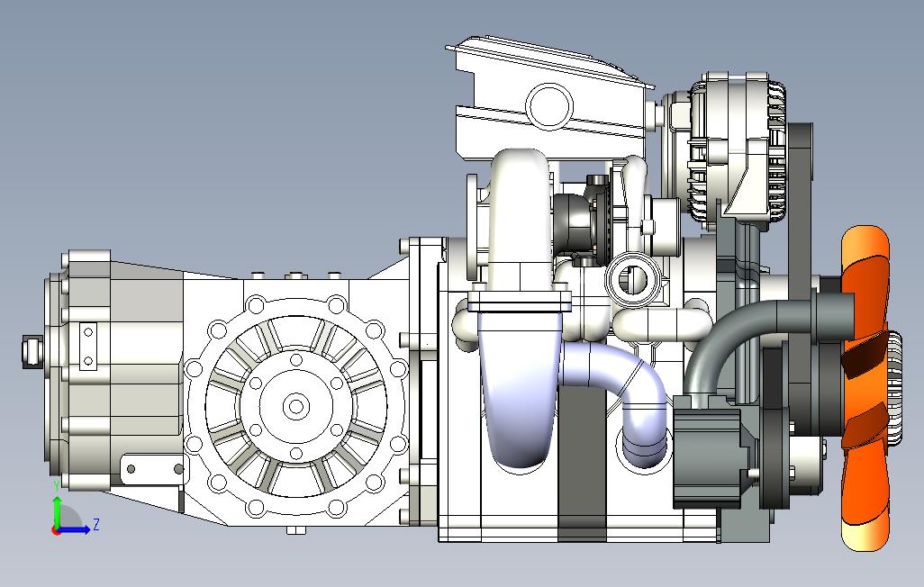Select the orange cooling fan blade
Screen dimensions: 924x587
864,389
